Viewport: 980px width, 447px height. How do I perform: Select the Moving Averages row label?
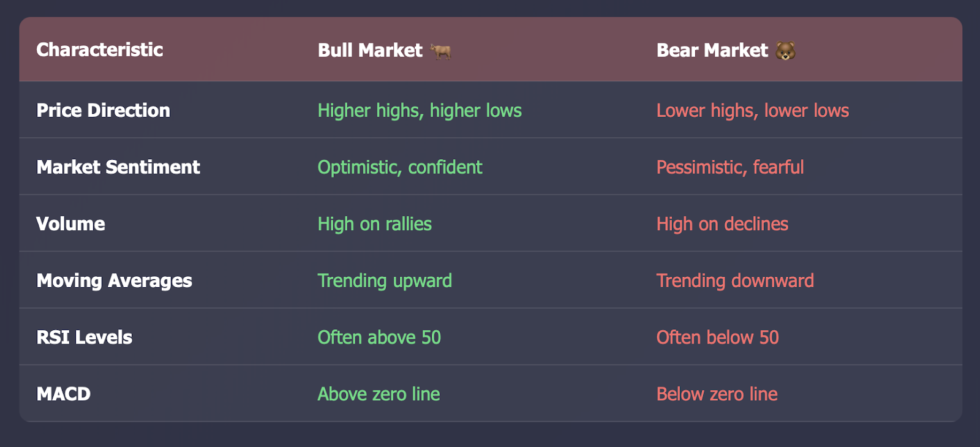coord(114,280)
